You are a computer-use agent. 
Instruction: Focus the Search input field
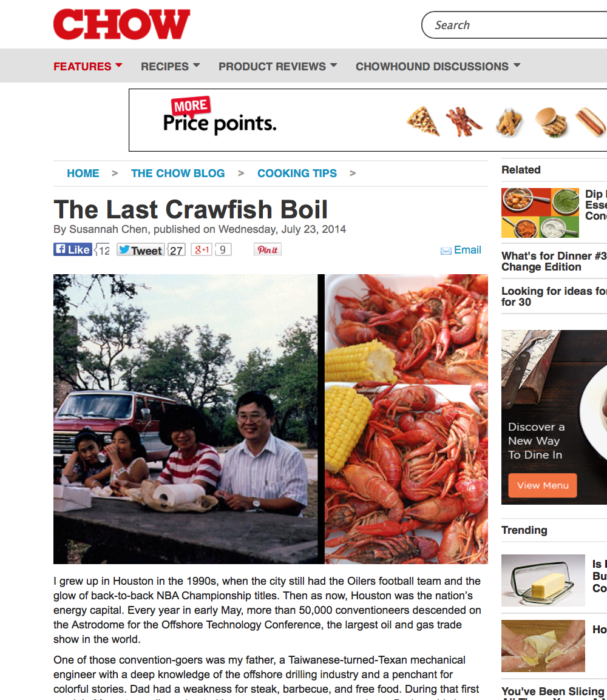514,25
